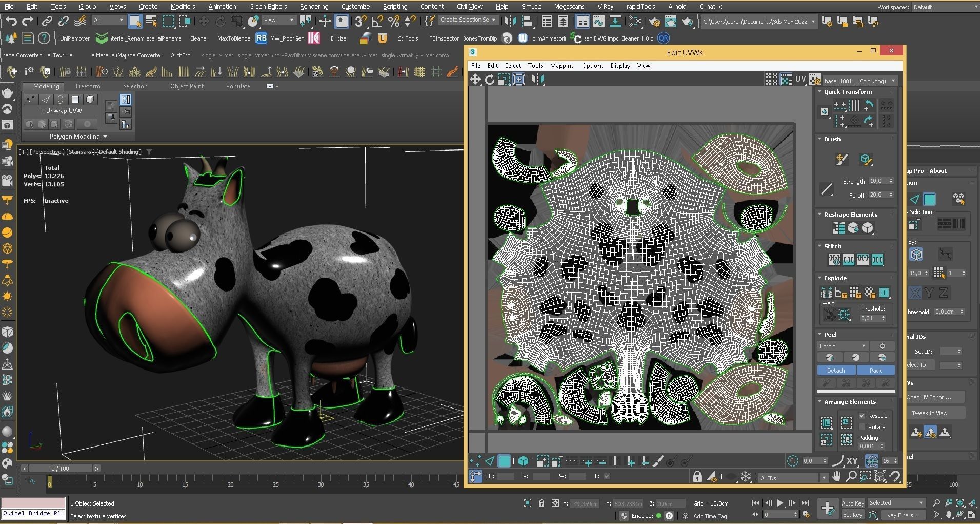Toggle the Rotate checkbox in Arrange Elements

point(862,427)
